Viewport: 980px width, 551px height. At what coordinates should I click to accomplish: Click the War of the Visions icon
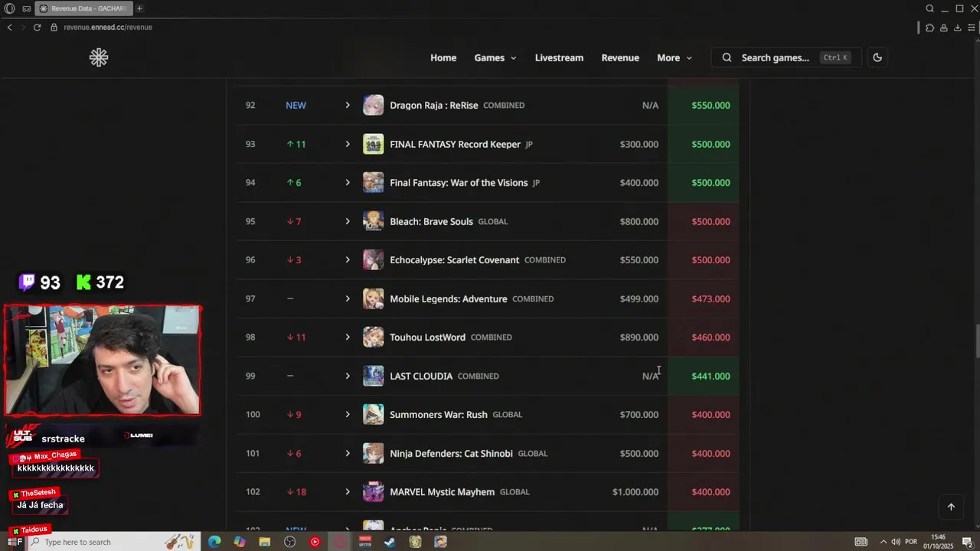[x=373, y=182]
